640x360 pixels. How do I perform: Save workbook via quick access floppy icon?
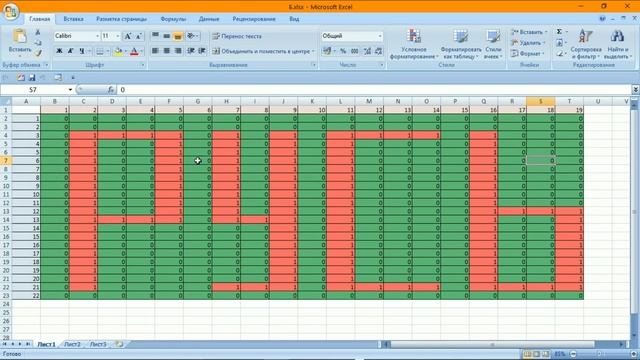(32, 78)
